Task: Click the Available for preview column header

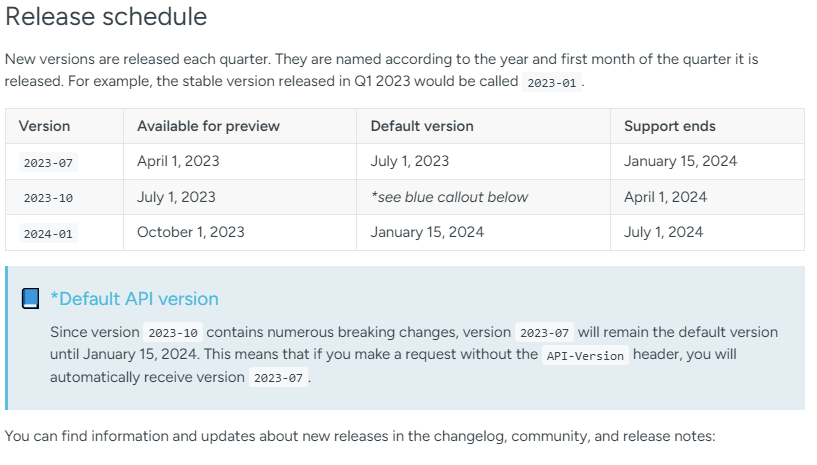Action: [x=208, y=126]
